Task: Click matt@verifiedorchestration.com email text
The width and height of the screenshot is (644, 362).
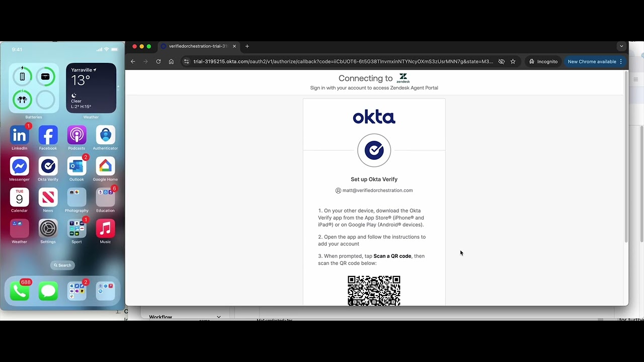Action: pos(377,191)
